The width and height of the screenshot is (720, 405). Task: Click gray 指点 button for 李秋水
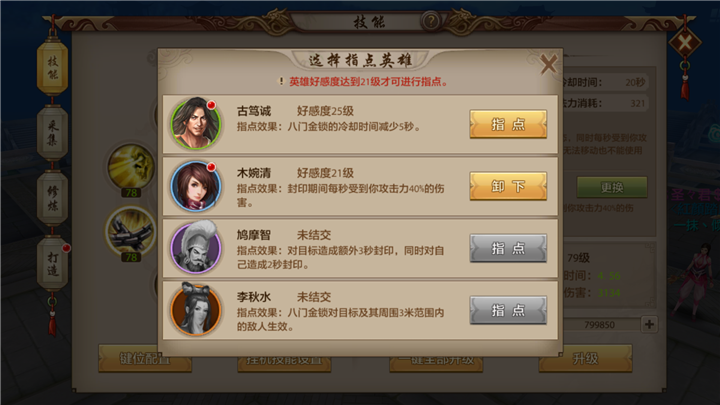pyautogui.click(x=508, y=310)
